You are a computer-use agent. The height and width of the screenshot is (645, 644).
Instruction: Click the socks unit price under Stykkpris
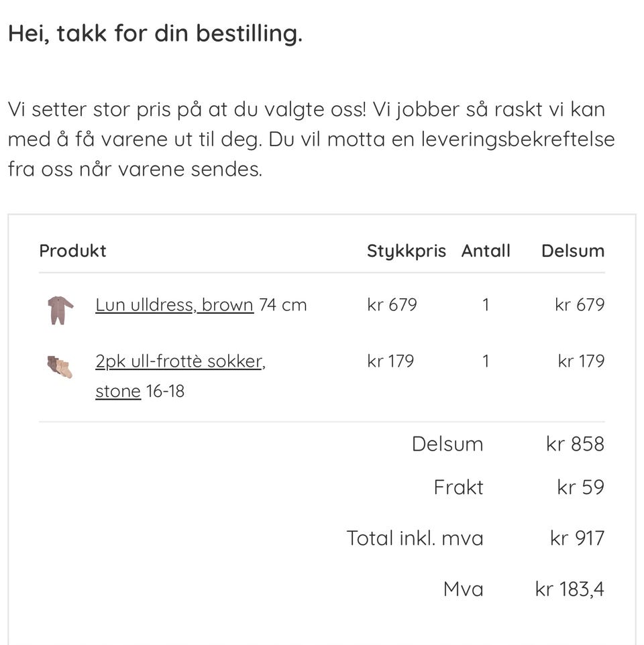coord(390,361)
